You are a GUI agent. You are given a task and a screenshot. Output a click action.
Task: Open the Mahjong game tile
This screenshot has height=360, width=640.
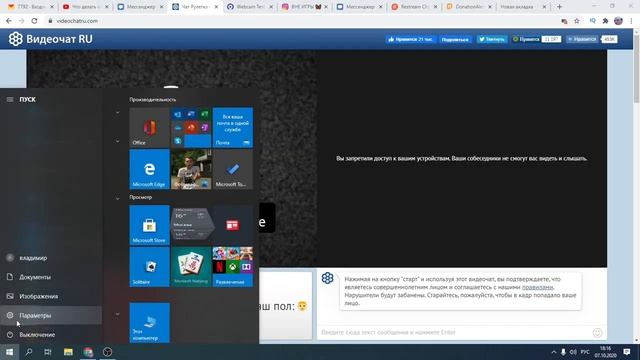tap(191, 267)
